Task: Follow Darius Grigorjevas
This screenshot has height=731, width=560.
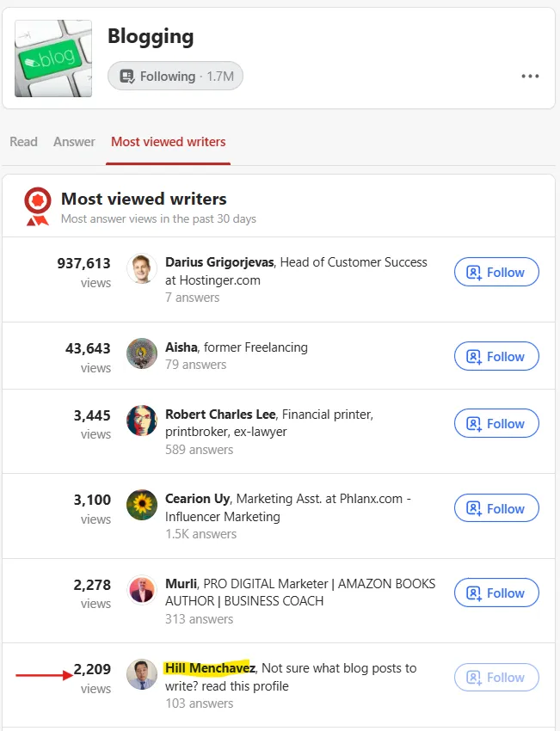Action: (x=496, y=272)
